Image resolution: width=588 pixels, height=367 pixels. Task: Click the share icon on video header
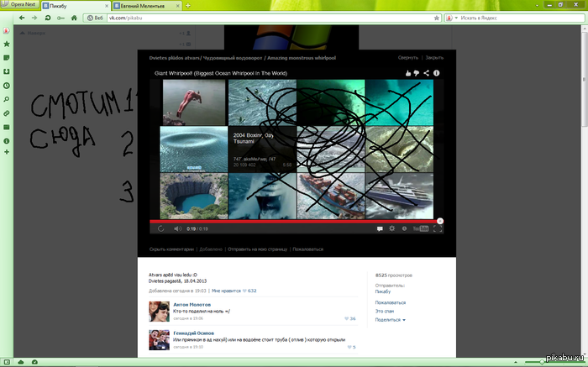coord(427,74)
